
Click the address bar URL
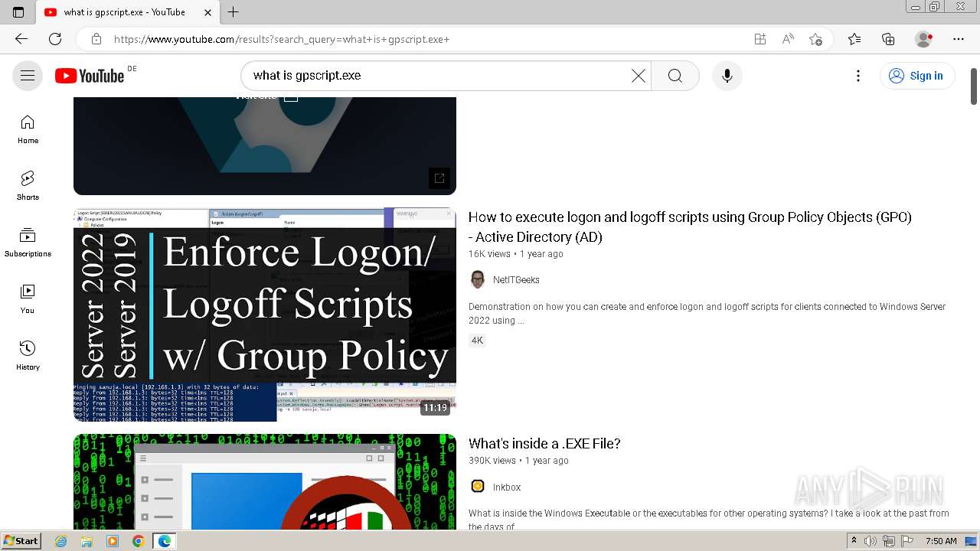coord(282,39)
